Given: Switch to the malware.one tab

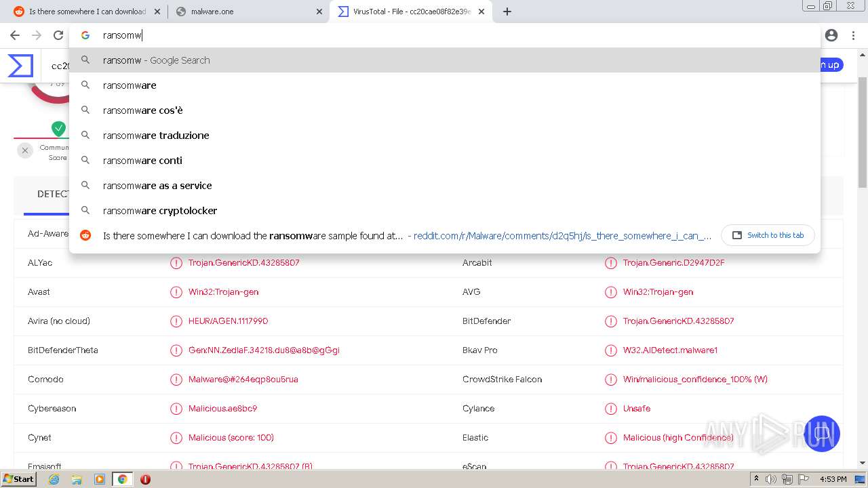Looking at the screenshot, I should [249, 12].
